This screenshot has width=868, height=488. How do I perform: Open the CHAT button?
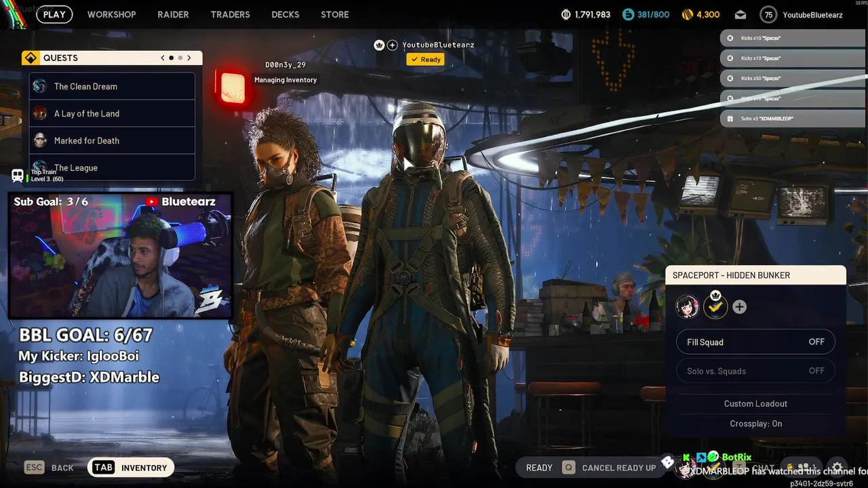tap(763, 468)
